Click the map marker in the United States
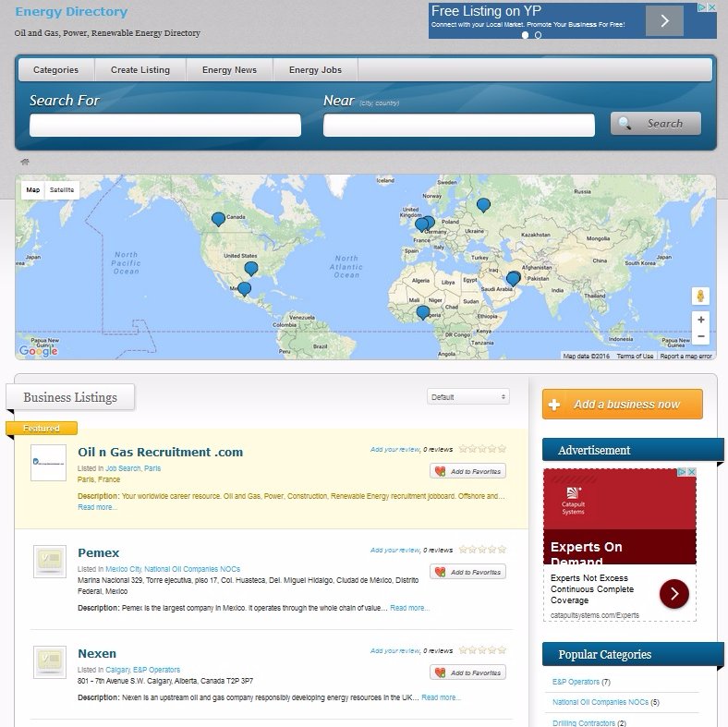Viewport: 728px width, 727px height. (251, 268)
